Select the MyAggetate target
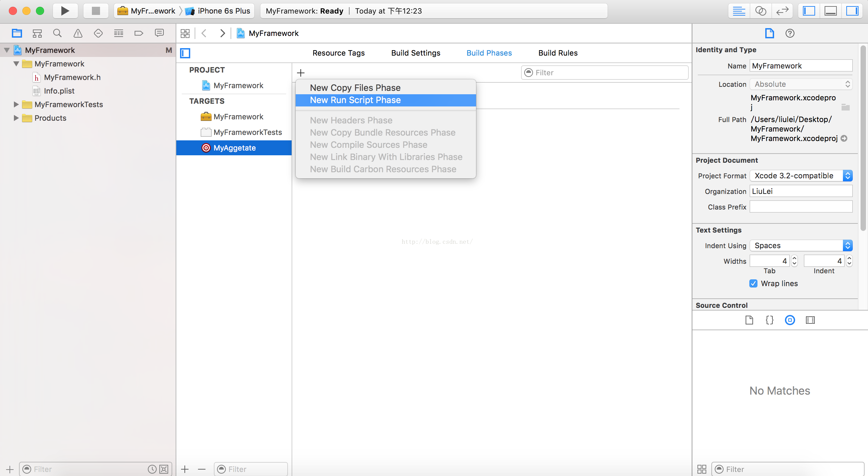The height and width of the screenshot is (476, 868). 234,148
